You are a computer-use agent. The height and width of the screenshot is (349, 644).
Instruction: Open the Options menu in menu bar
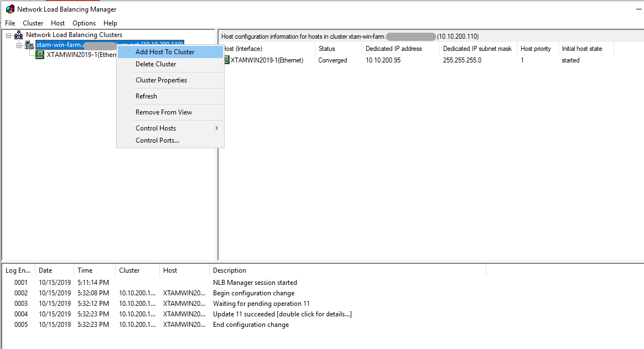pos(84,23)
